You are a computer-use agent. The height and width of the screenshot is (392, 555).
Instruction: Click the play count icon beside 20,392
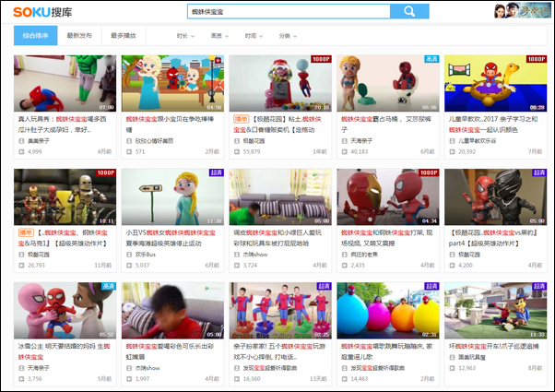[452, 152]
